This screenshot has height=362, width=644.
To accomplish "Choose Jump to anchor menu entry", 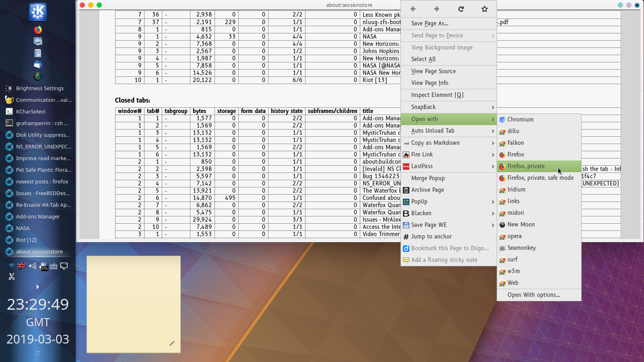I will 448,237.
